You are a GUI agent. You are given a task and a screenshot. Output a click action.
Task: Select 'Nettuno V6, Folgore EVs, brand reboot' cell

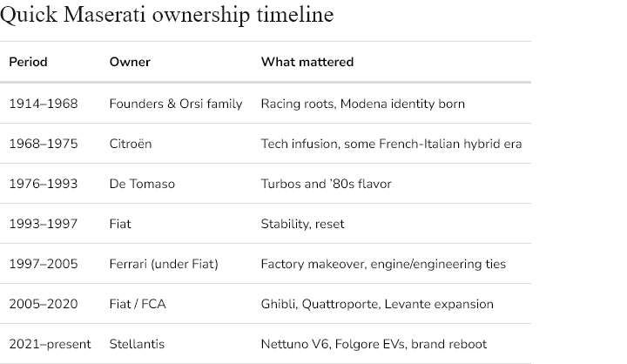(374, 344)
